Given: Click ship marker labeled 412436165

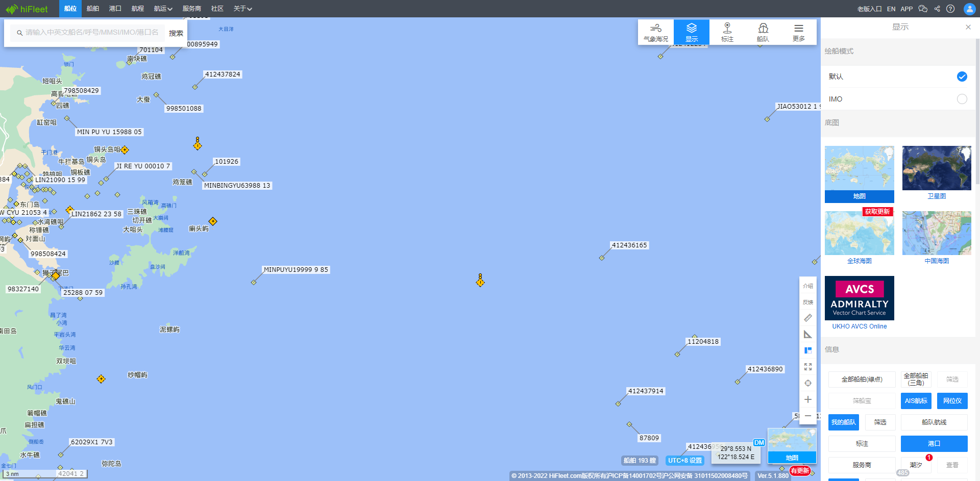Looking at the screenshot, I should coord(602,258).
